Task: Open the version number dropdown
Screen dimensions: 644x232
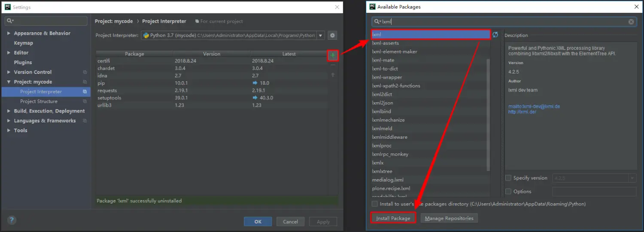Action: (x=632, y=178)
